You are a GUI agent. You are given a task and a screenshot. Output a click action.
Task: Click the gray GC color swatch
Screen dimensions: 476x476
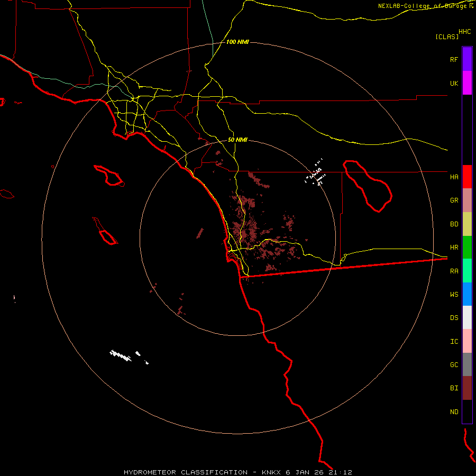pos(467,364)
